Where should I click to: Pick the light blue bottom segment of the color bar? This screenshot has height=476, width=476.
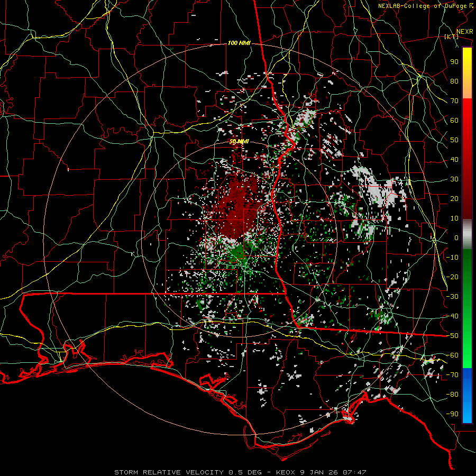tap(467, 408)
